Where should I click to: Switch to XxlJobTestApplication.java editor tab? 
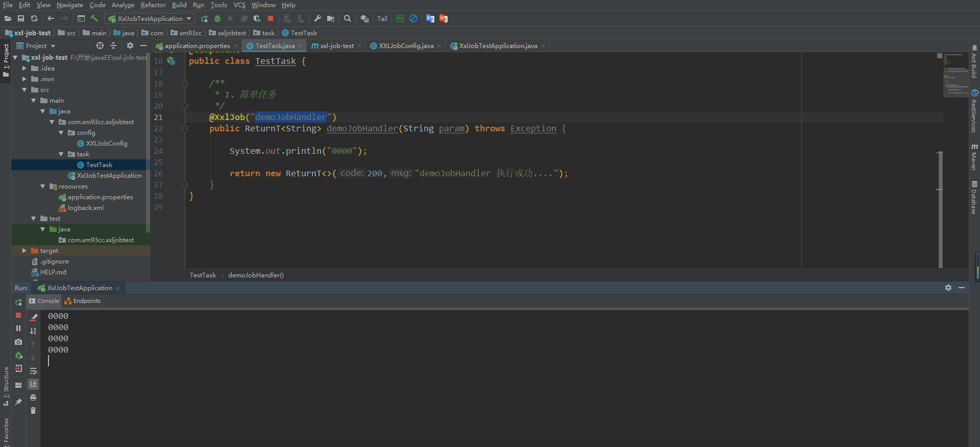(498, 45)
